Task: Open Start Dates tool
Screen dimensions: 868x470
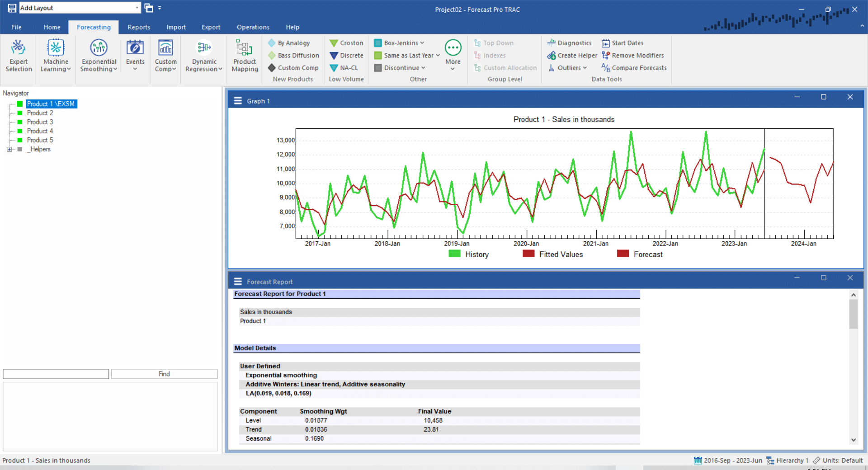Action: (622, 43)
